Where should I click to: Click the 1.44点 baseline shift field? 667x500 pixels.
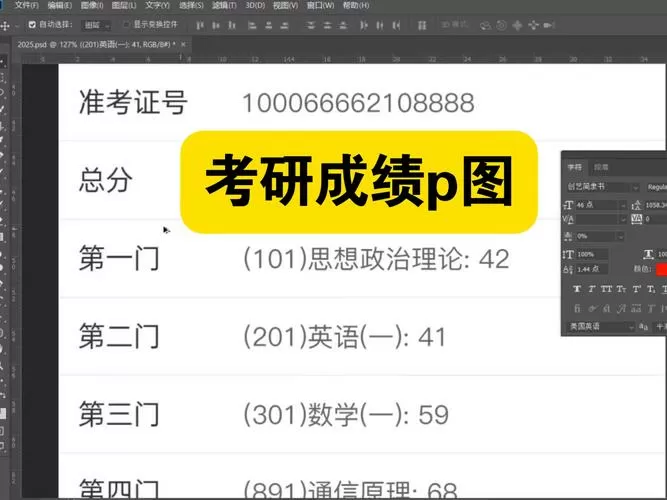592,269
